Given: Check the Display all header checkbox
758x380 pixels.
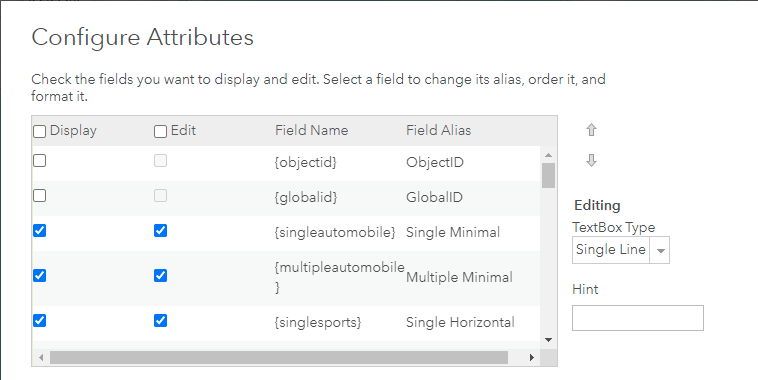Looking at the screenshot, I should (40, 132).
